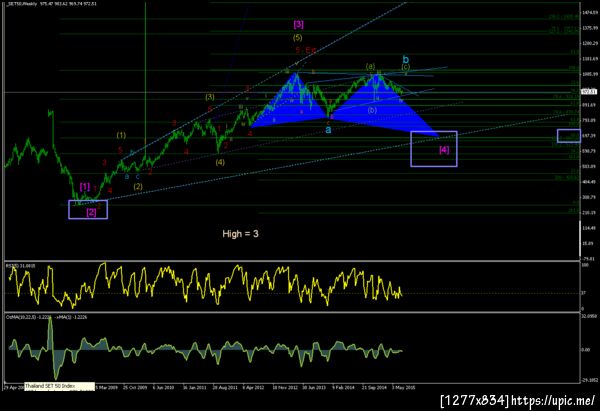Viewport: 600px width, 411px height.
Task: Click the '18 Nov 2012' date label
Action: point(285,387)
